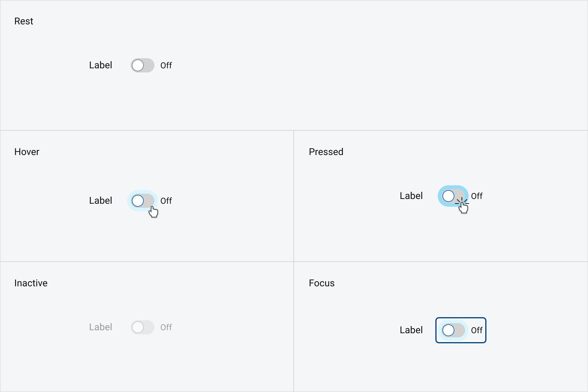588x392 pixels.
Task: Click the highlighted knob in the Hover example
Action: click(138, 201)
